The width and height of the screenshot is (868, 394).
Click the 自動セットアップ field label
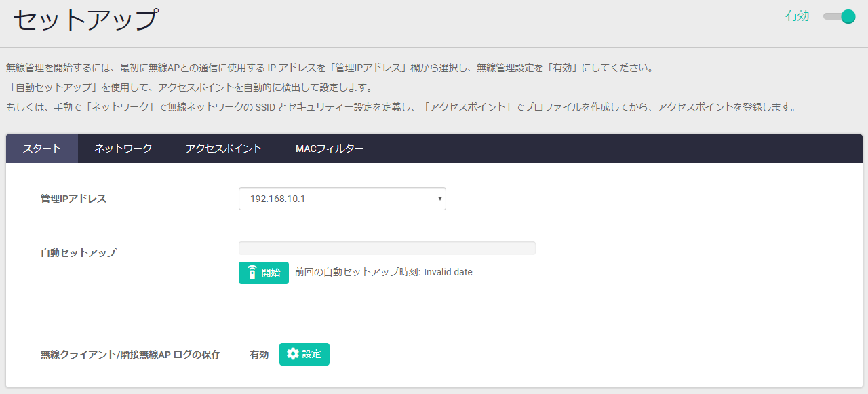coord(78,252)
